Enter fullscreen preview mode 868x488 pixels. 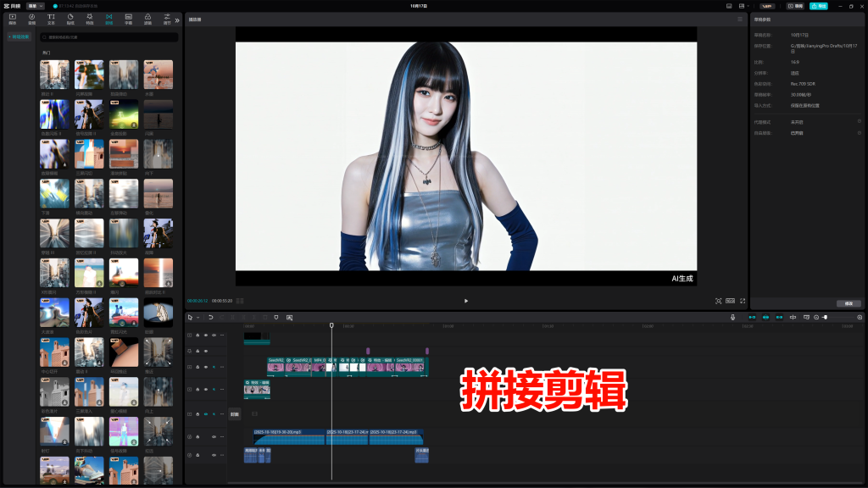tap(743, 301)
